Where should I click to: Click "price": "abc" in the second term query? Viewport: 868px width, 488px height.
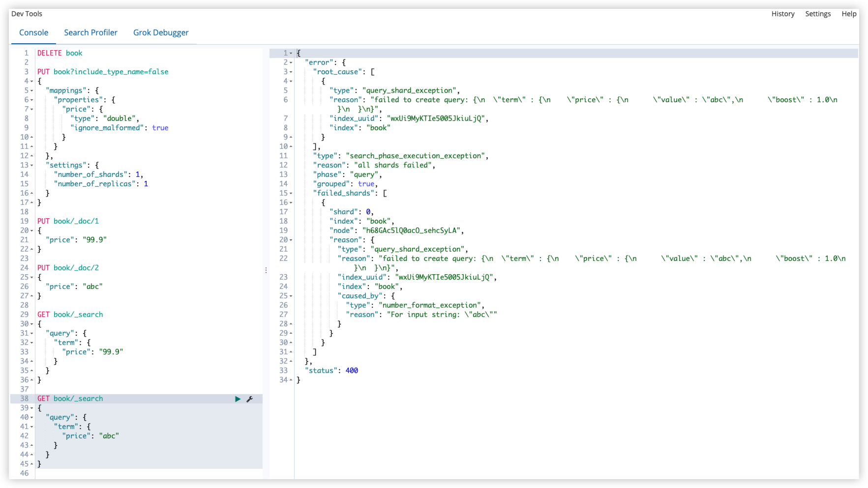pos(90,436)
